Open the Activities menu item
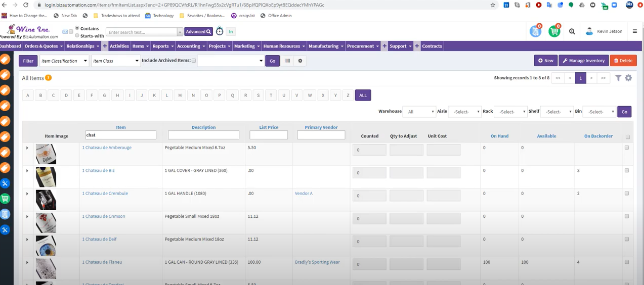 click(119, 46)
